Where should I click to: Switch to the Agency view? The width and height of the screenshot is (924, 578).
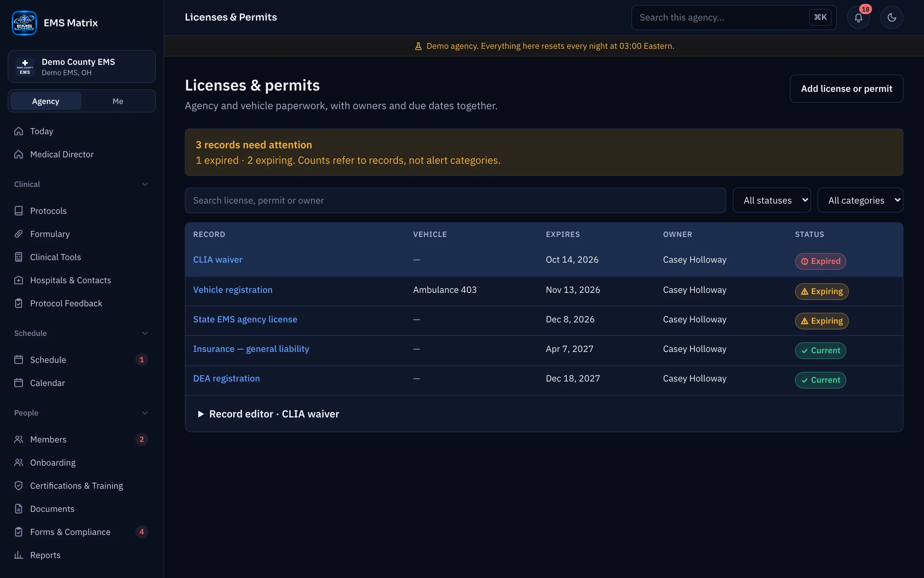click(46, 101)
